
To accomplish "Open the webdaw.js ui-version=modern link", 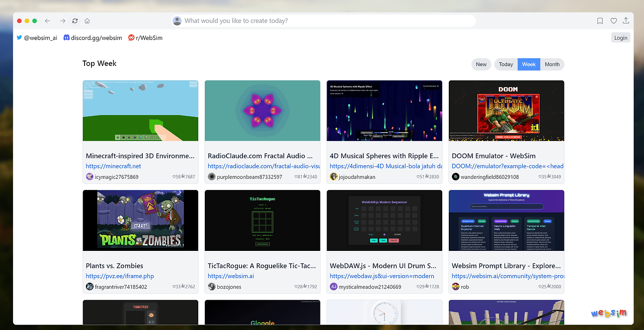I will (x=382, y=276).
